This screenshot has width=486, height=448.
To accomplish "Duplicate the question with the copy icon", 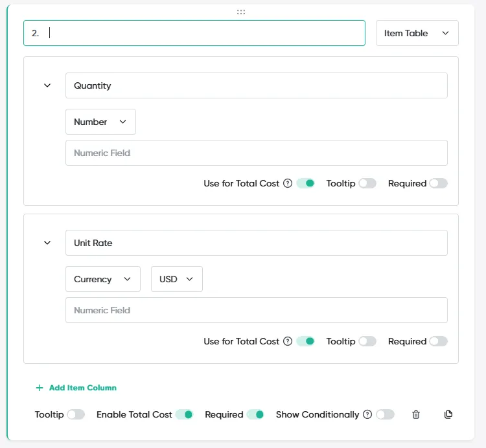I will click(448, 414).
